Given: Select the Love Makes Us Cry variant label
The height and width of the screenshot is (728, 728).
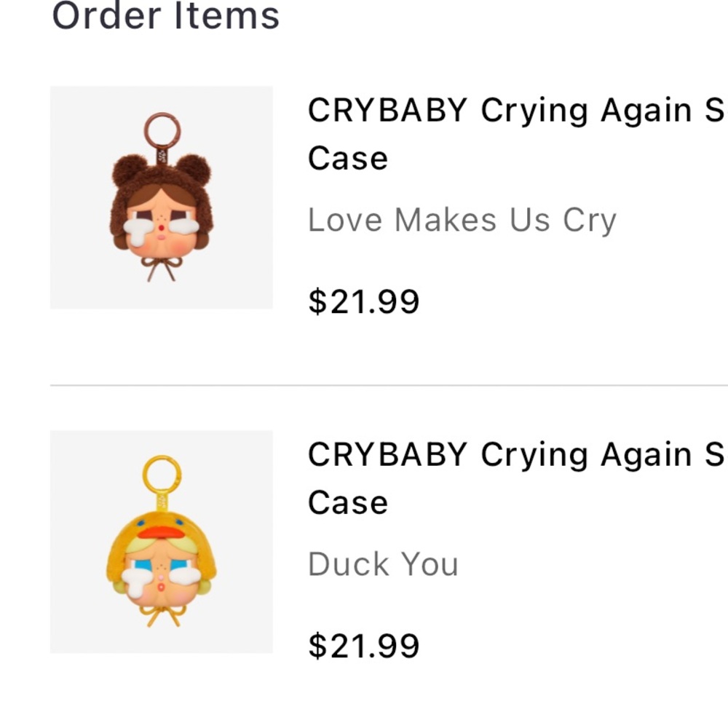Looking at the screenshot, I should coord(463,220).
